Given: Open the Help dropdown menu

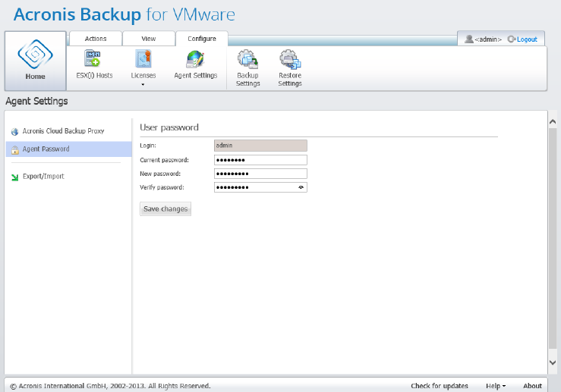Looking at the screenshot, I should coord(496,386).
